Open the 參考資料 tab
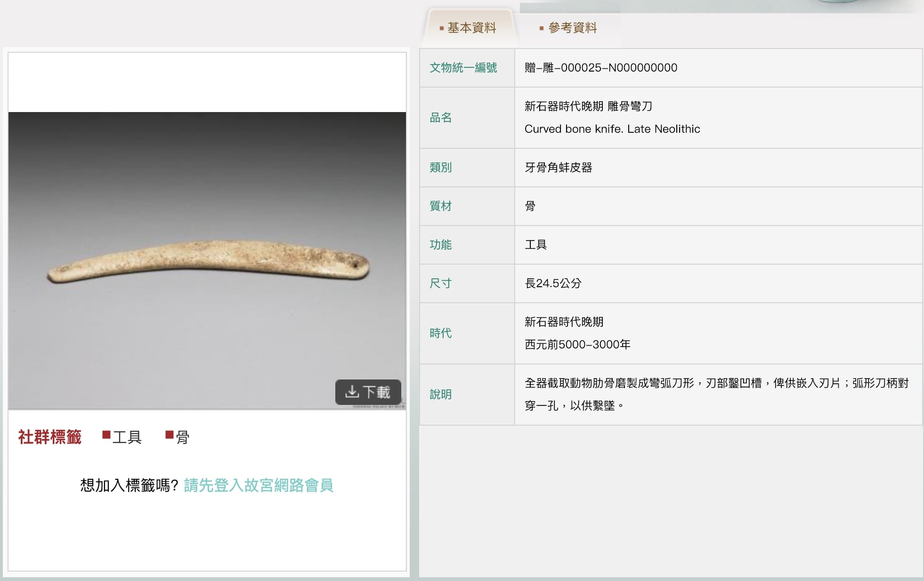This screenshot has height=581, width=924. (568, 28)
